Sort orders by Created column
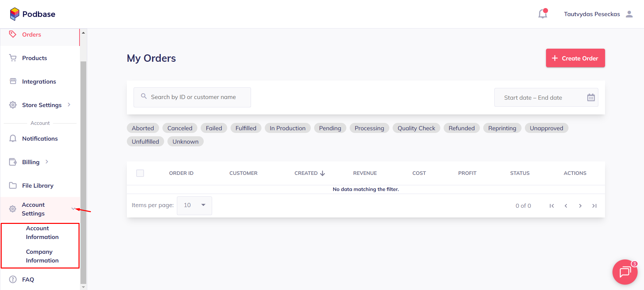This screenshot has width=644, height=290. click(x=309, y=173)
